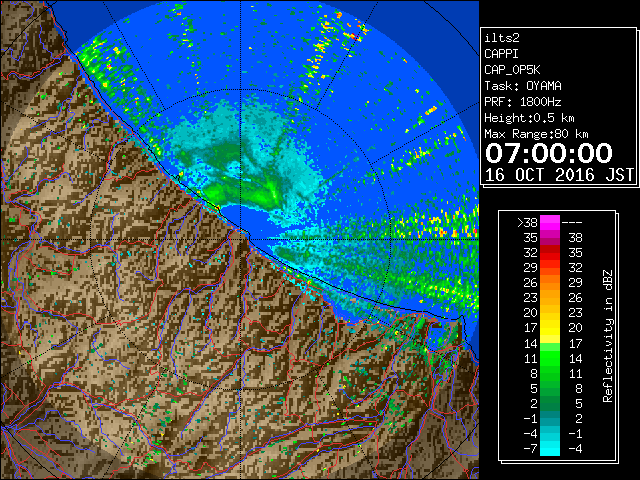Click the '---' legend label

coord(572,223)
